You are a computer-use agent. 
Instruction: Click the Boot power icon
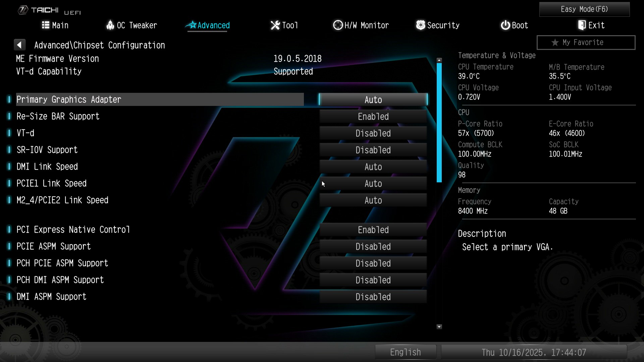tap(505, 25)
